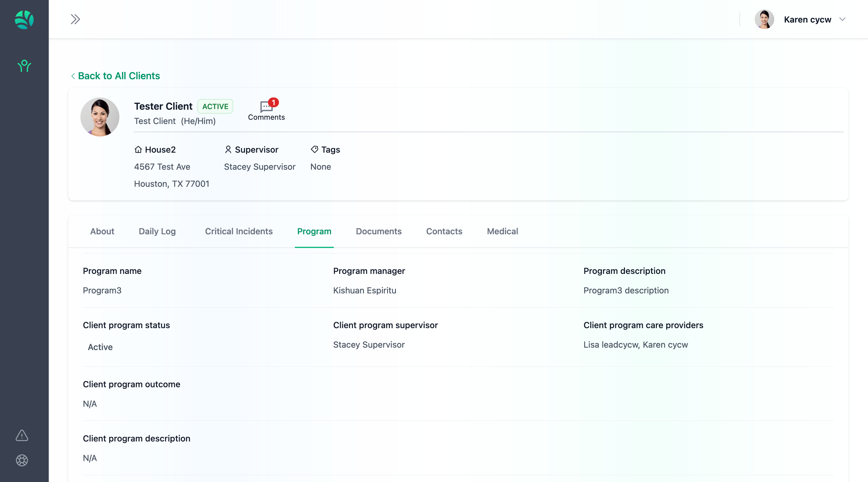Image resolution: width=868 pixels, height=482 pixels.
Task: Click Karen cycw's avatar in header
Action: pos(764,19)
